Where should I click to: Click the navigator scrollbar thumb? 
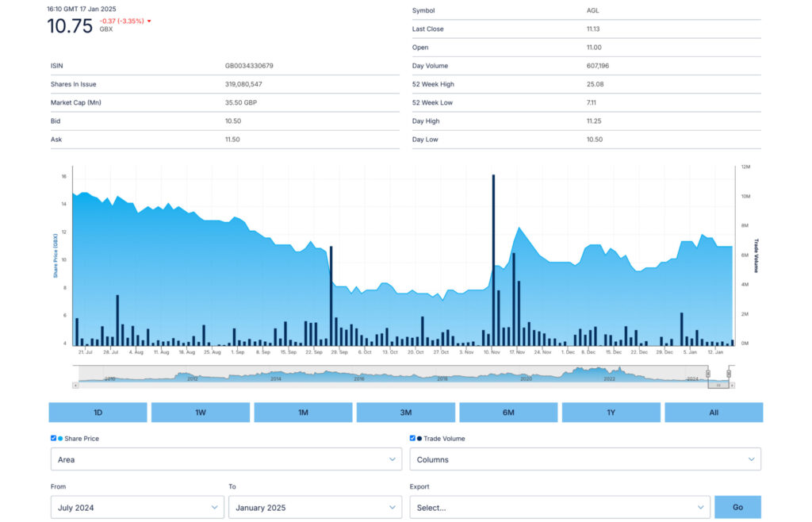718,386
